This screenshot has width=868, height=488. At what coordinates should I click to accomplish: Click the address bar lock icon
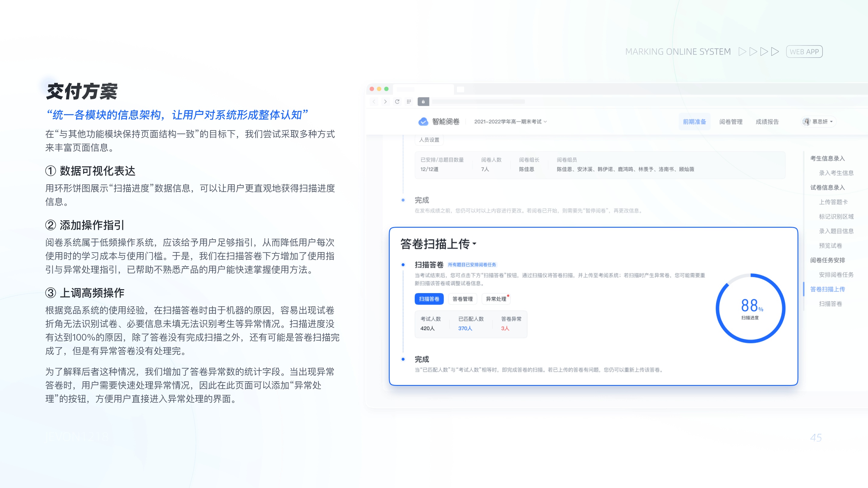coord(423,102)
